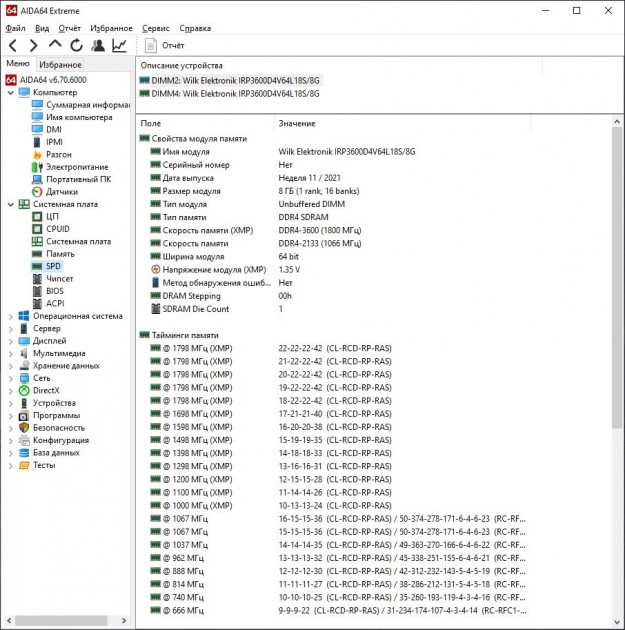The width and height of the screenshot is (625, 630).
Task: Click the user silhouette toolbar icon
Action: coord(98,45)
